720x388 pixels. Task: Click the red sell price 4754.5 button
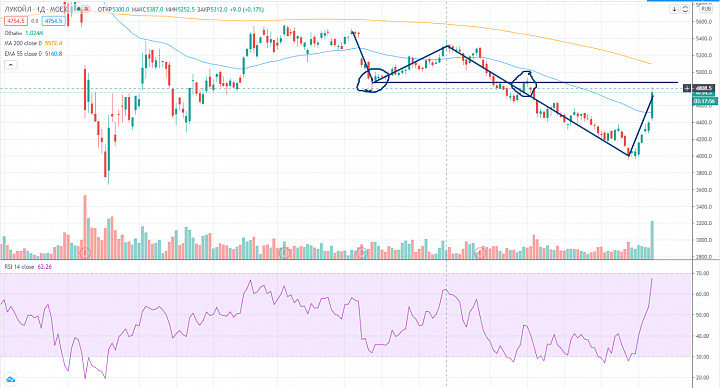[16, 21]
